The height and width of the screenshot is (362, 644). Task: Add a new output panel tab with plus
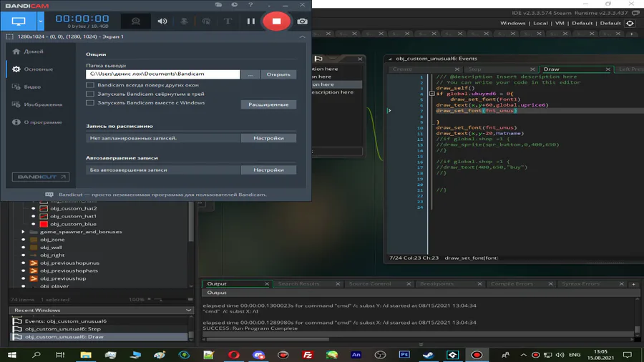[633, 283]
